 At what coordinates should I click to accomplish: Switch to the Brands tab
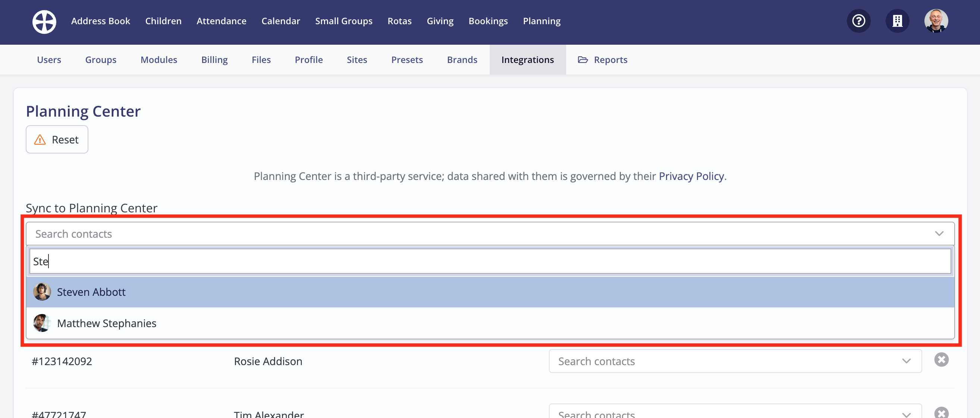(x=462, y=60)
